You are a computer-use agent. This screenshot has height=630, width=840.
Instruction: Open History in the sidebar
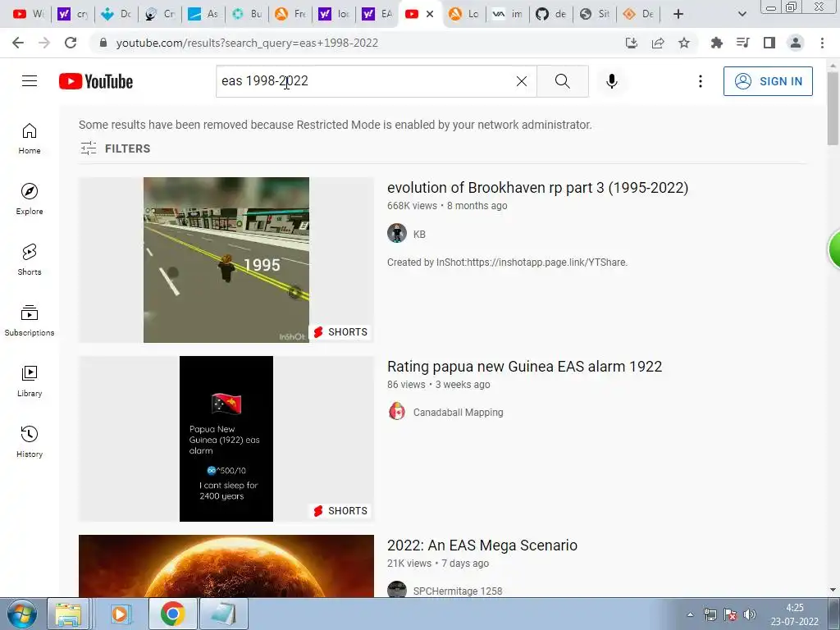pyautogui.click(x=30, y=441)
